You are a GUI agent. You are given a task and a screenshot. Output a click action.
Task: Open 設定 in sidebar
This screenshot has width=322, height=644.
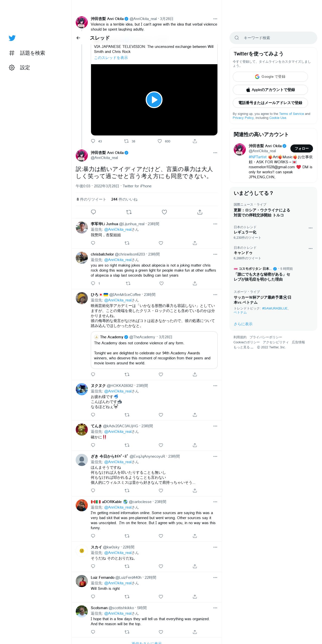coord(20,67)
